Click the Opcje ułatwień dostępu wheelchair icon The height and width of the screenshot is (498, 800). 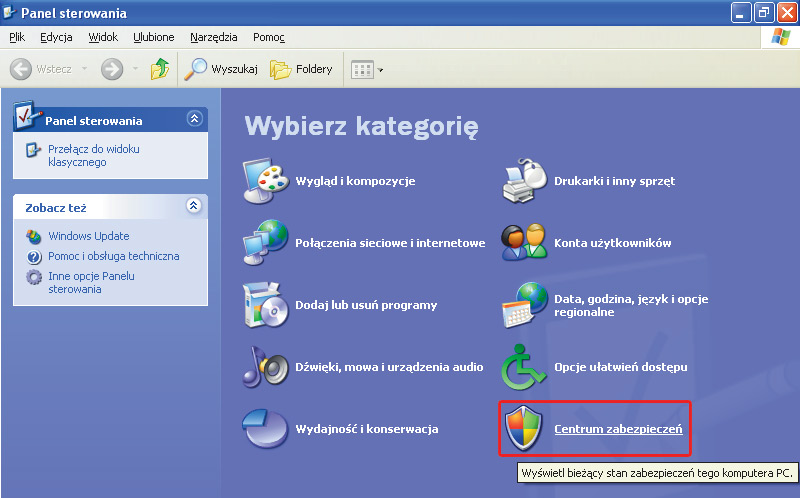524,367
